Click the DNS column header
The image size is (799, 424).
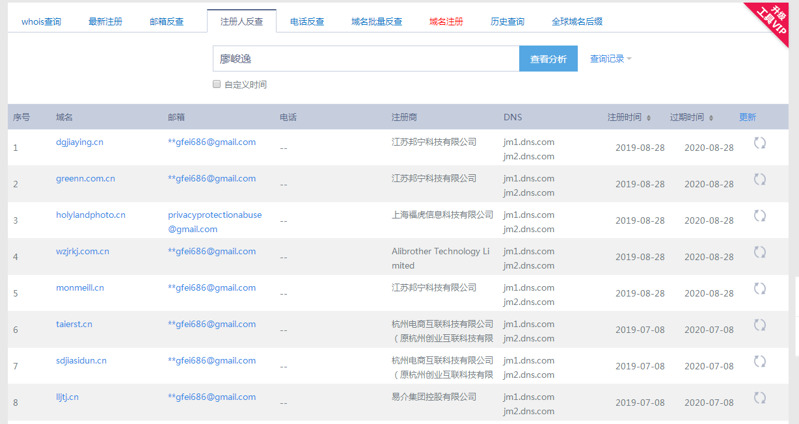tap(513, 117)
